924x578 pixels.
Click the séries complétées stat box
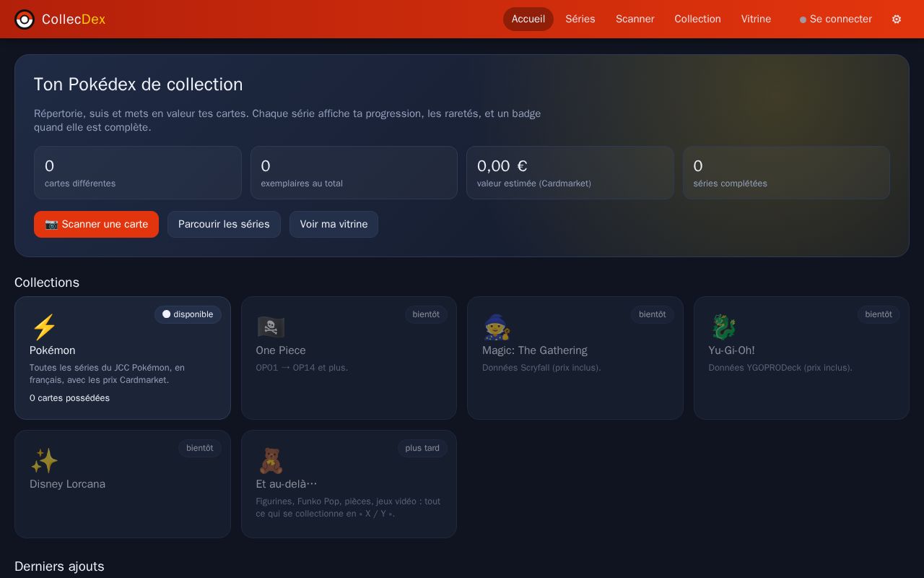click(x=786, y=173)
